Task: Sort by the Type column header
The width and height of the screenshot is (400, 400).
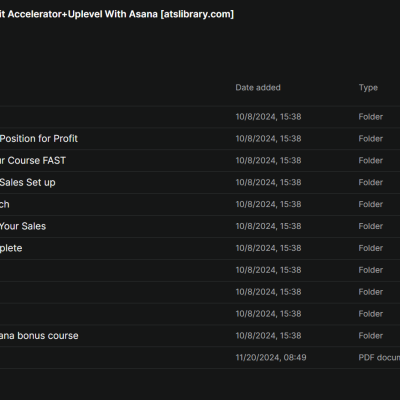Action: click(x=368, y=88)
